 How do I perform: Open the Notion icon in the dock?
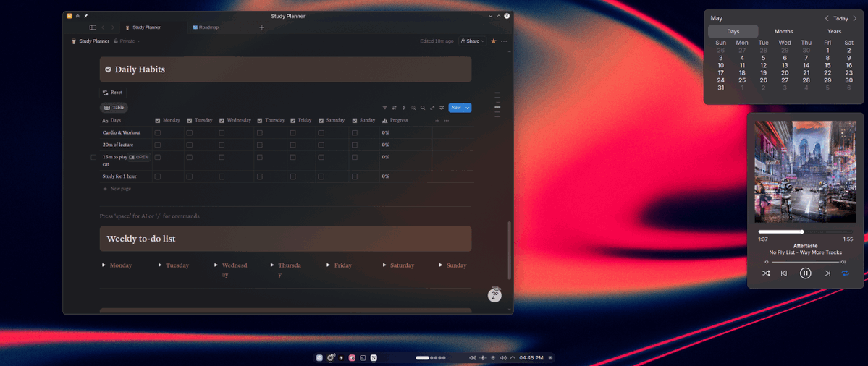[x=374, y=358]
